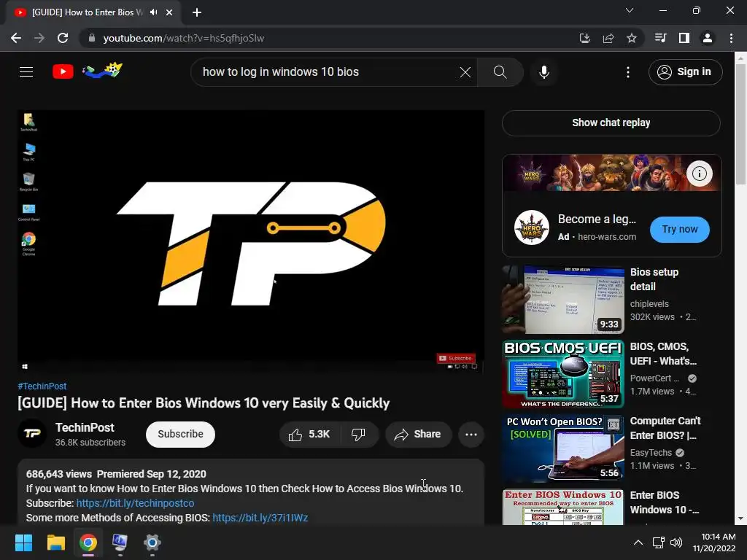Screen dimensions: 747x560
Task: Open PowerCert channel name
Action: point(654,378)
